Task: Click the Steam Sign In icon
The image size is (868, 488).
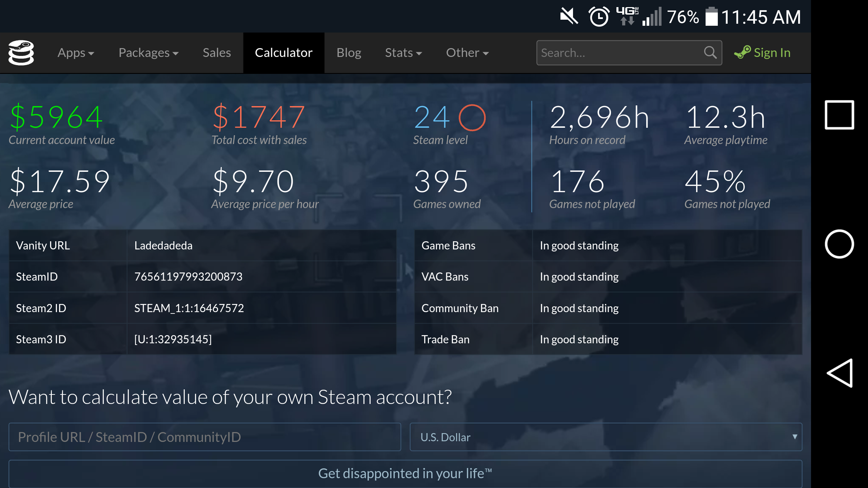Action: point(742,53)
